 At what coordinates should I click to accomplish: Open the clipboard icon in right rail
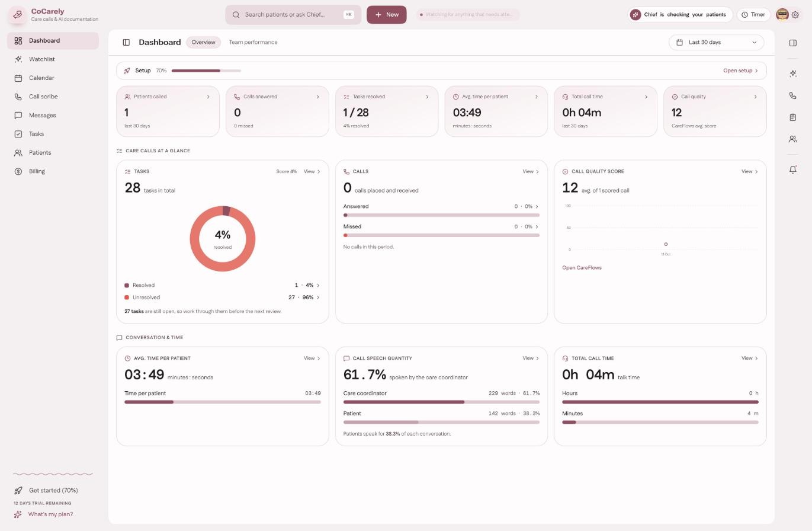pyautogui.click(x=793, y=117)
